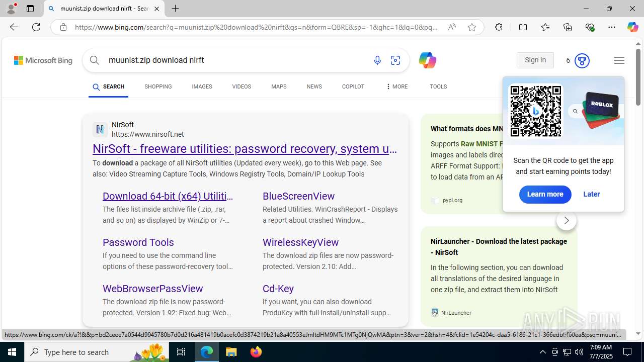Click taskbar Type here to search box
The height and width of the screenshot is (362, 644).
[97, 352]
